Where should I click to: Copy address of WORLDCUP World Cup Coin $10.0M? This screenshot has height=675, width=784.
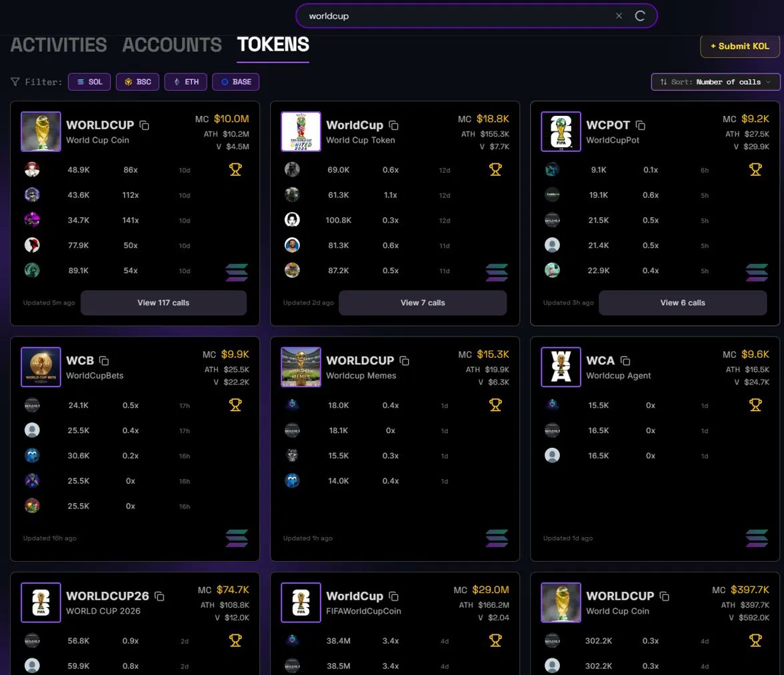[145, 125]
